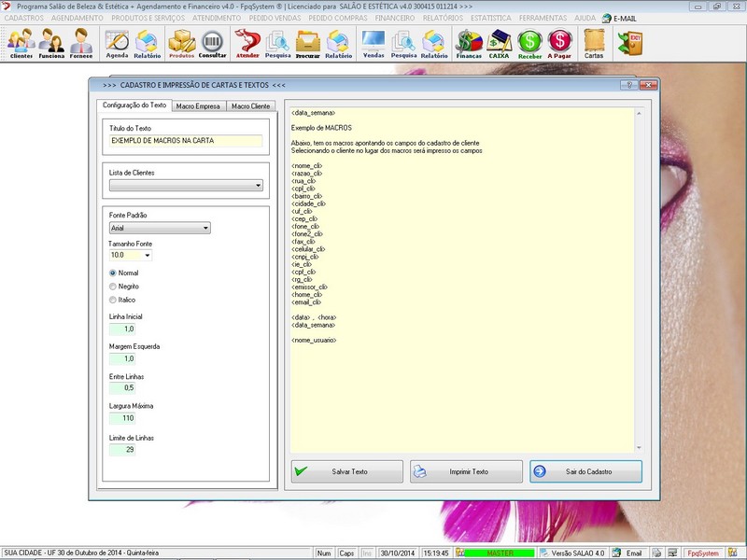Click the Largura Máxima value field

click(122, 418)
